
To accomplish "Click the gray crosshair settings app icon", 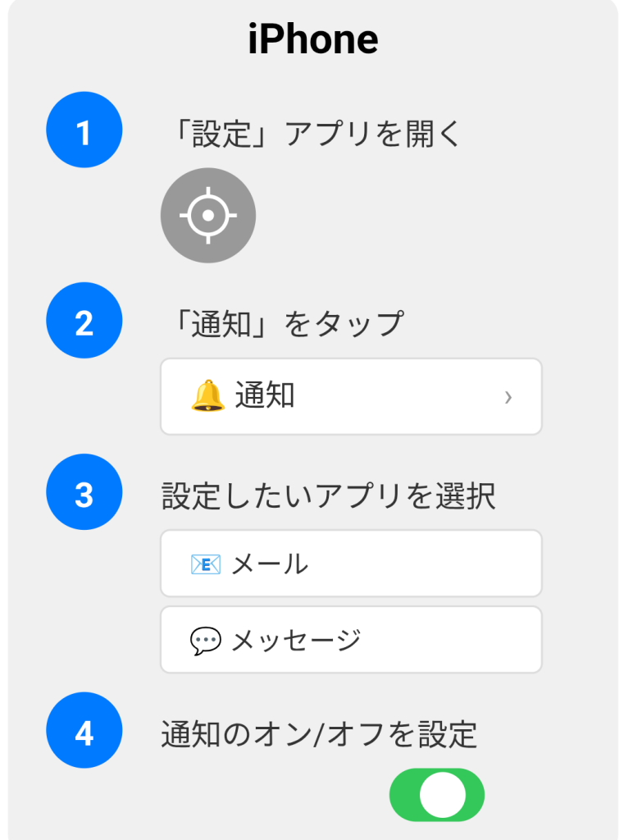I will 208,216.
